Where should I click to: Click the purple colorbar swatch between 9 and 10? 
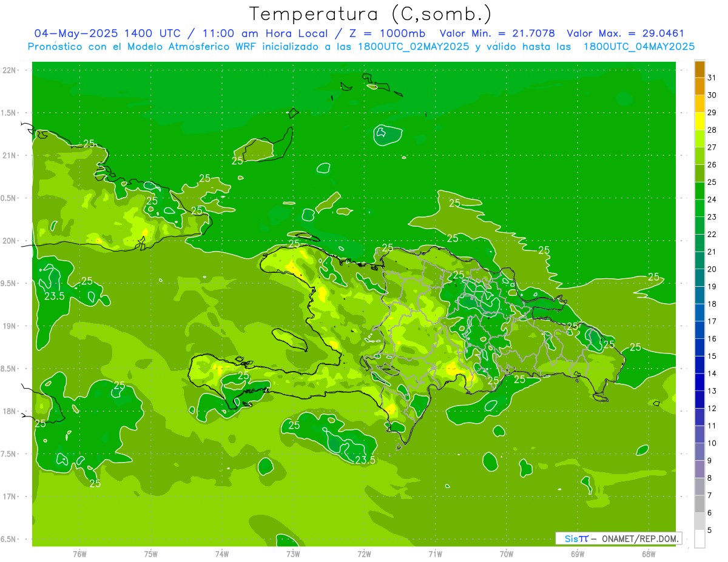point(699,452)
